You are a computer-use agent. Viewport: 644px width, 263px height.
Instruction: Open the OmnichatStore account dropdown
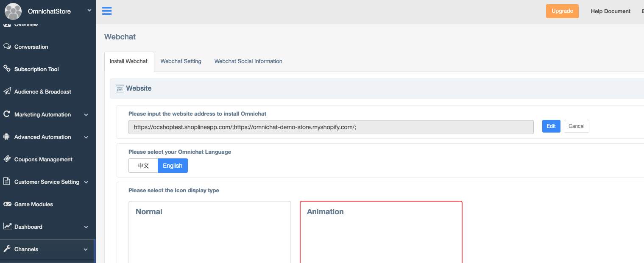pos(89,11)
